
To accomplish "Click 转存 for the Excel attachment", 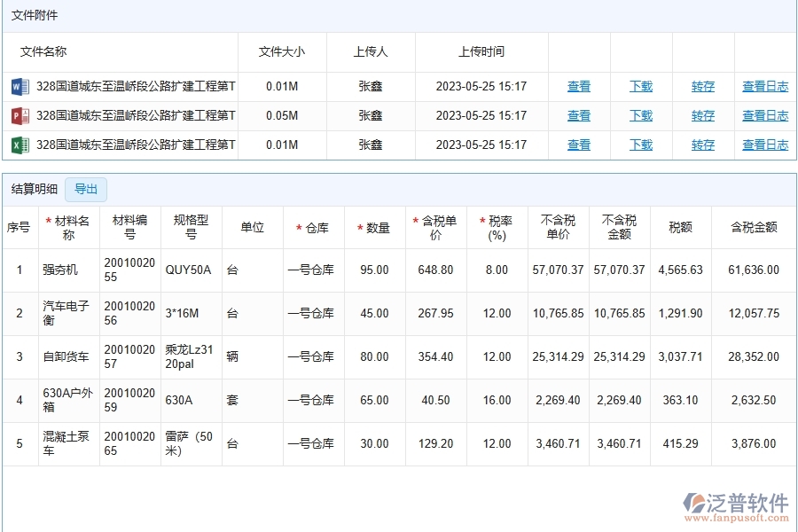I will [703, 145].
